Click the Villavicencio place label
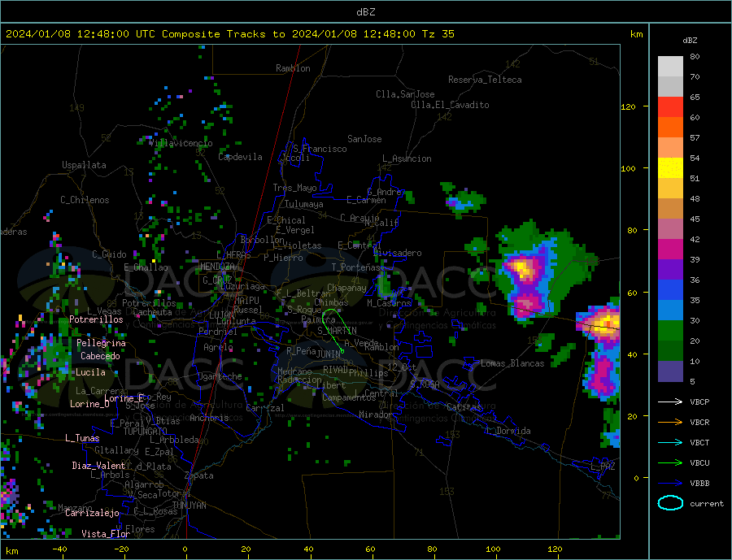 (181, 143)
